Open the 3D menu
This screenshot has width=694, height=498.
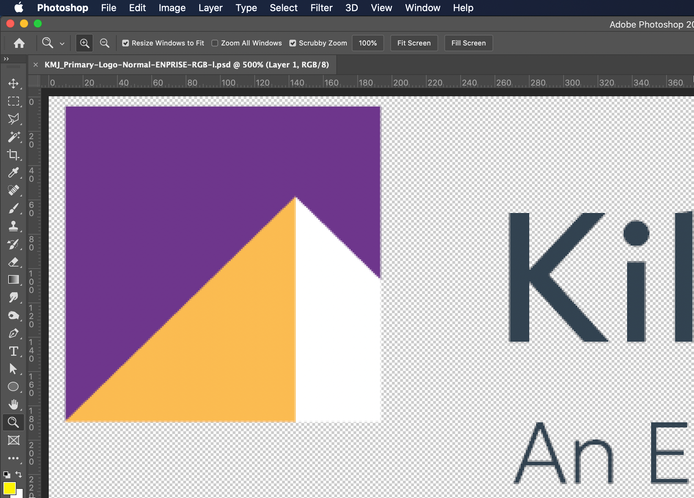tap(351, 8)
